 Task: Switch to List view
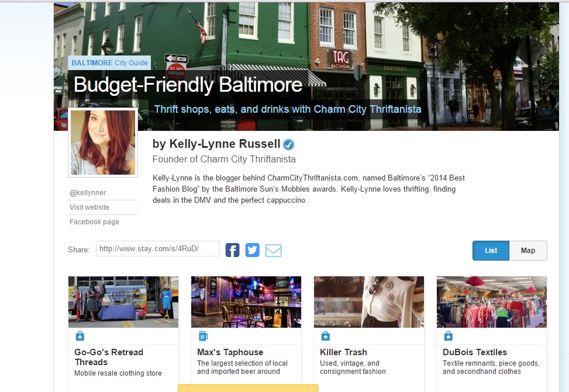click(491, 251)
